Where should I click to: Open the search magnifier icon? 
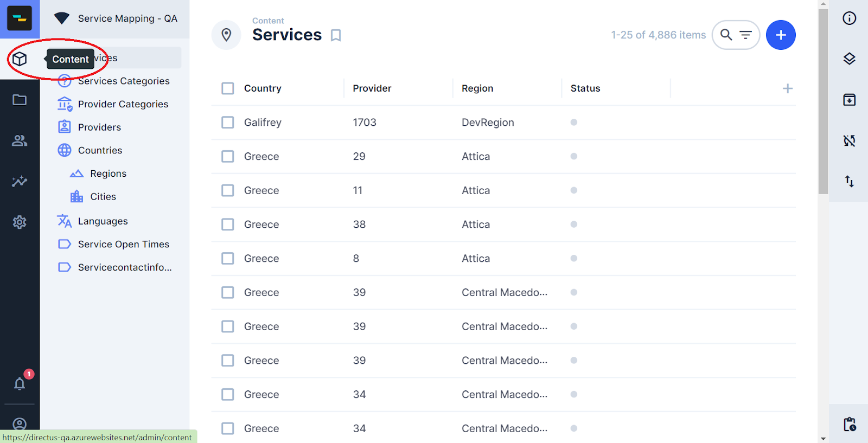click(726, 35)
